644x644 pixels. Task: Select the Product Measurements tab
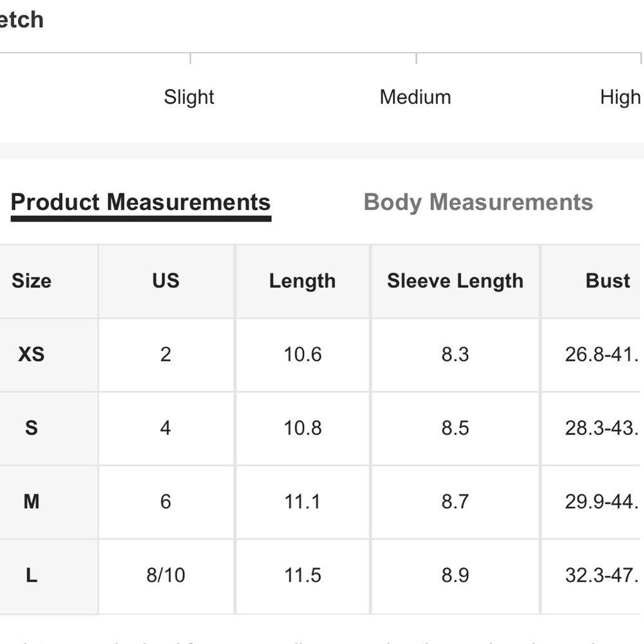click(140, 202)
